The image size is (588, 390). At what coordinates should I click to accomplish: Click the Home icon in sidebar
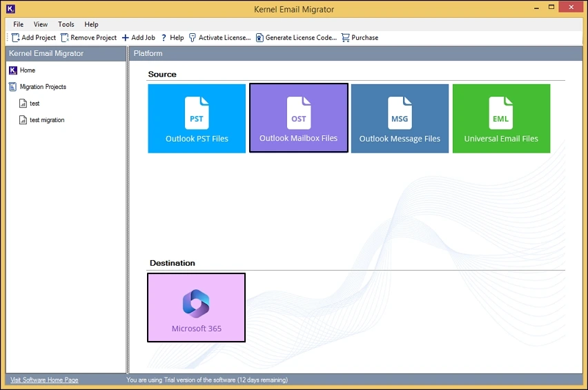pyautogui.click(x=12, y=70)
